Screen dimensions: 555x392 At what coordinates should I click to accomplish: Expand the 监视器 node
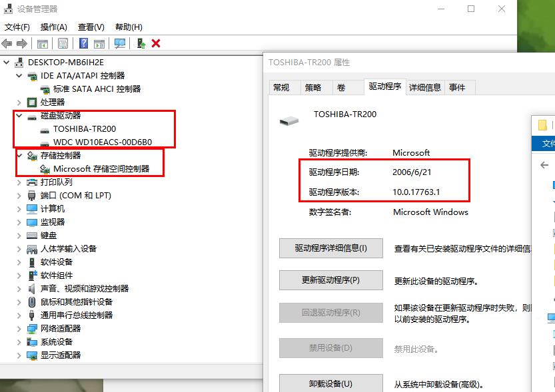coord(19,222)
